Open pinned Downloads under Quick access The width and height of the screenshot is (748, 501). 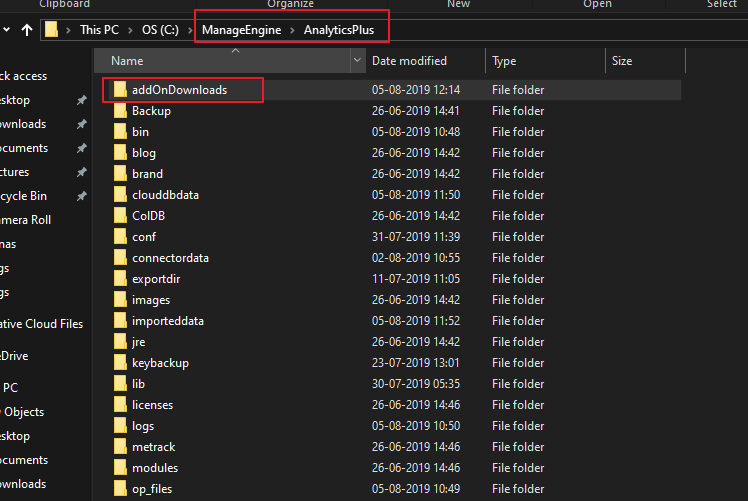click(23, 124)
